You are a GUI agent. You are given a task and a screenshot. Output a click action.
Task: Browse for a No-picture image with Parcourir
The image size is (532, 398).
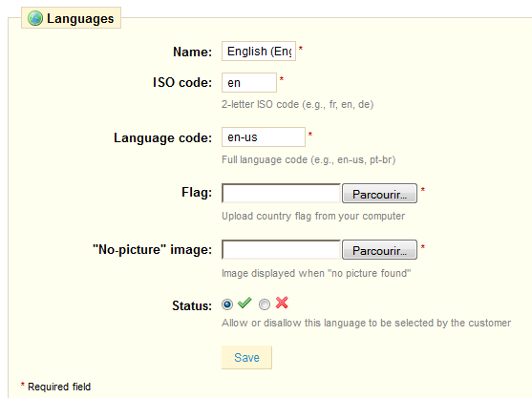tap(379, 250)
